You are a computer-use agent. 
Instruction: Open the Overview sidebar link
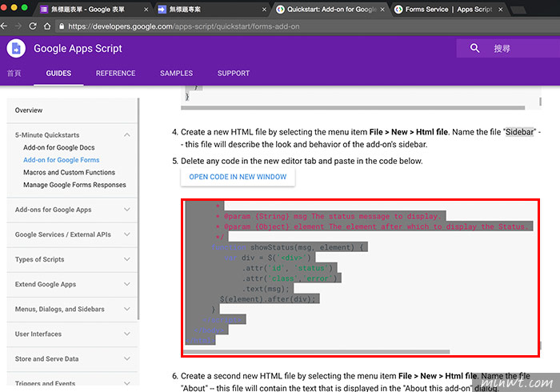29,110
